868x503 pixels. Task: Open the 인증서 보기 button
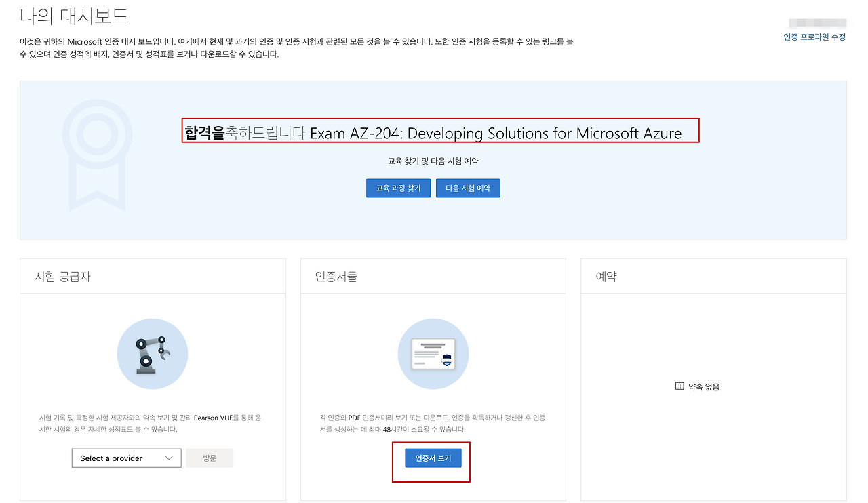tap(433, 458)
